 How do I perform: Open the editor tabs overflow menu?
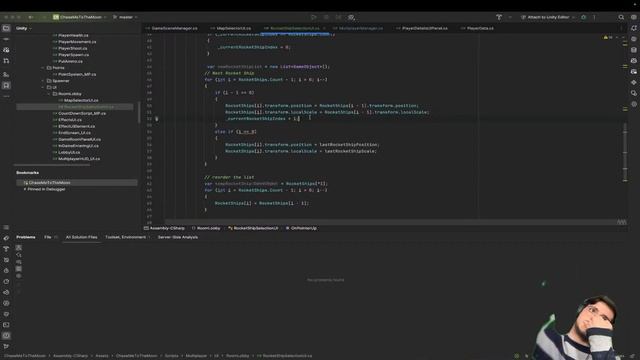click(621, 28)
